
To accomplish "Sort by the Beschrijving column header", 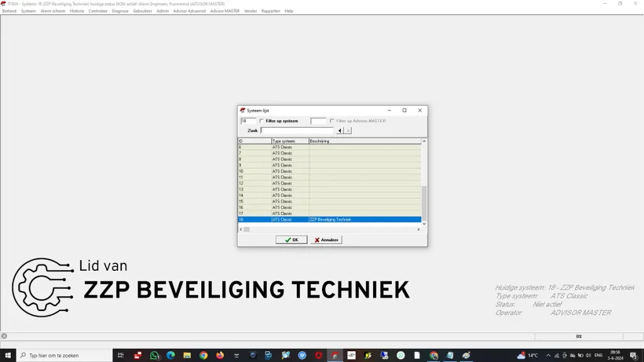I will (x=365, y=141).
